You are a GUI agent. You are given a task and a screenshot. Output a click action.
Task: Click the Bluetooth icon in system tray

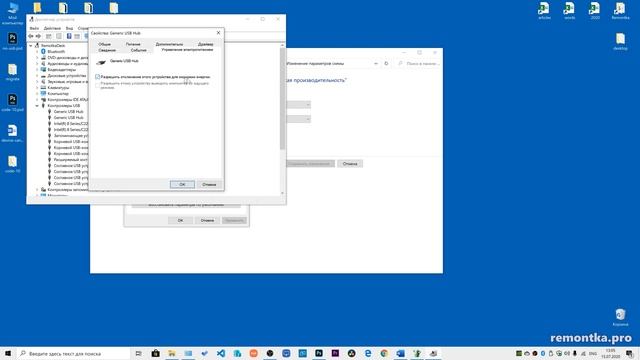(543, 353)
